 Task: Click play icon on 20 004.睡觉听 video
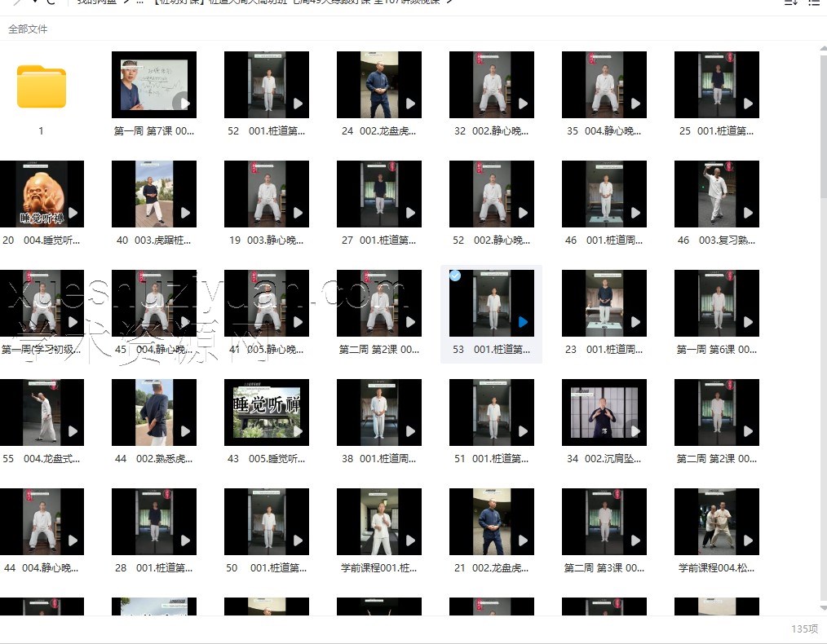(x=73, y=213)
